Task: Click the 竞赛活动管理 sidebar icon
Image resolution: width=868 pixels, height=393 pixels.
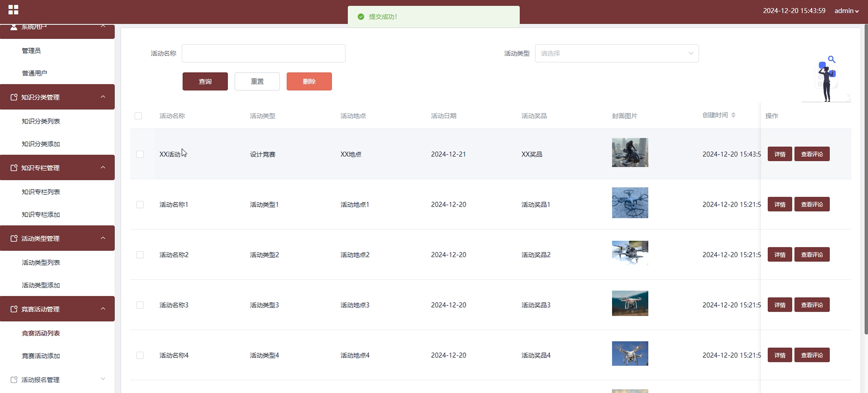Action: [14, 309]
